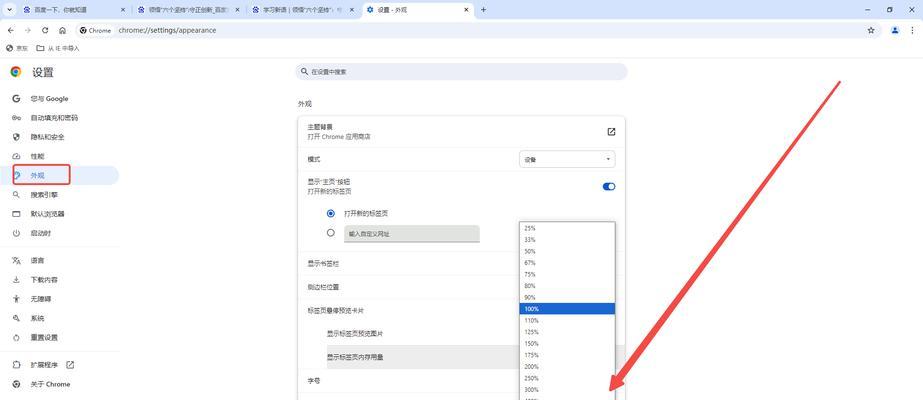Image resolution: width=923 pixels, height=400 pixels.
Task: Open 关于 Chrome page
Action: [59, 384]
